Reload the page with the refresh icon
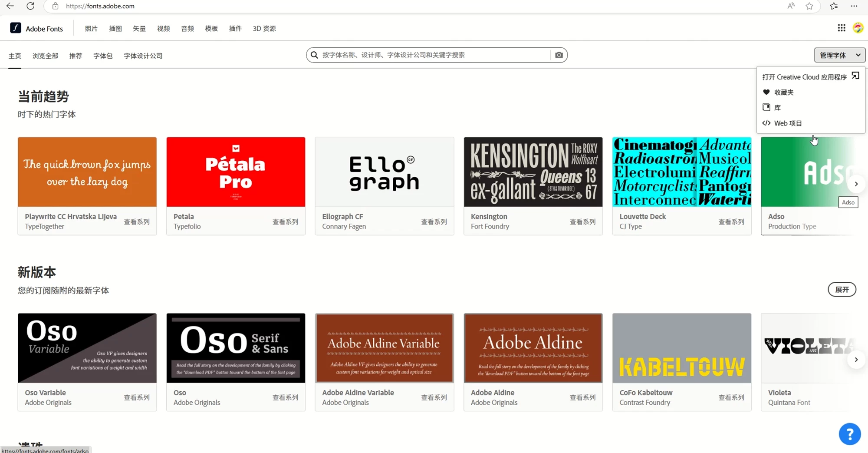This screenshot has width=868, height=453. pyautogui.click(x=30, y=6)
